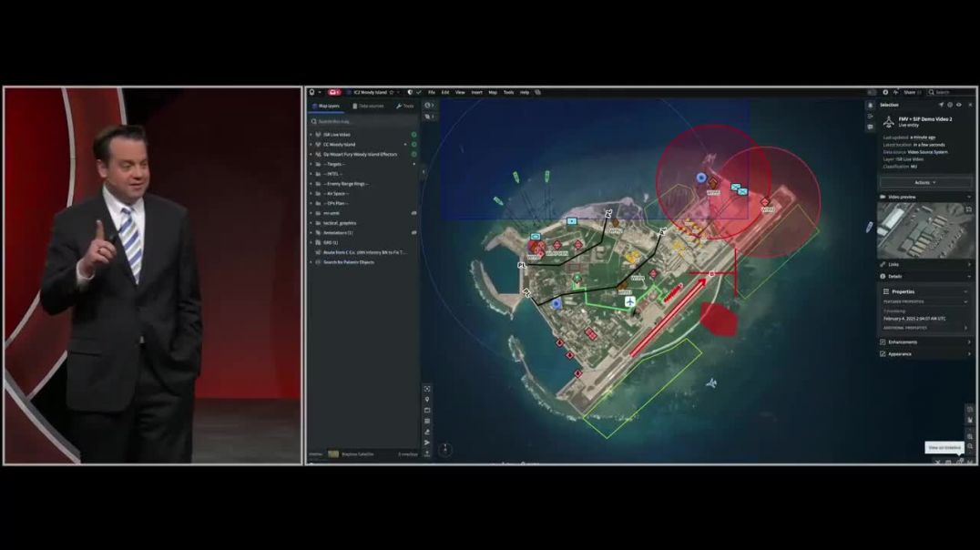980x550 pixels.
Task: Click the pin marker tool in map toolbar
Action: coord(427,400)
